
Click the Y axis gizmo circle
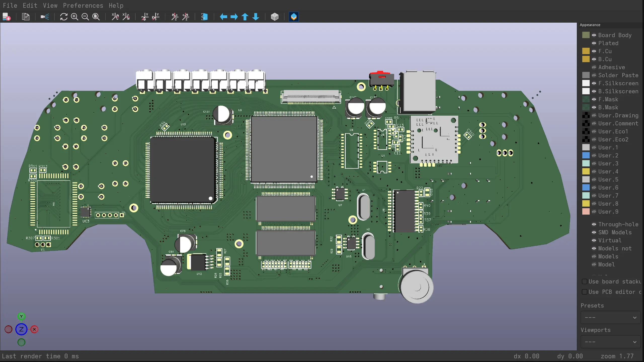pyautogui.click(x=21, y=316)
